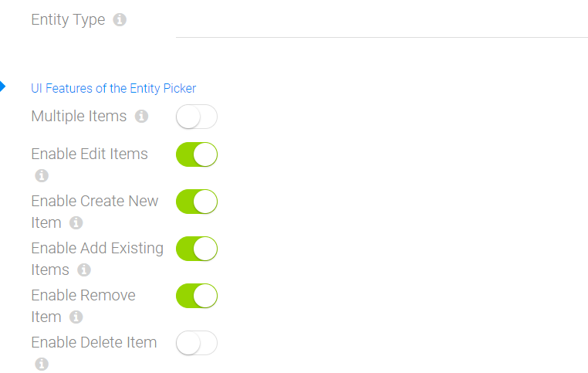Click the Entity Type label

(68, 19)
